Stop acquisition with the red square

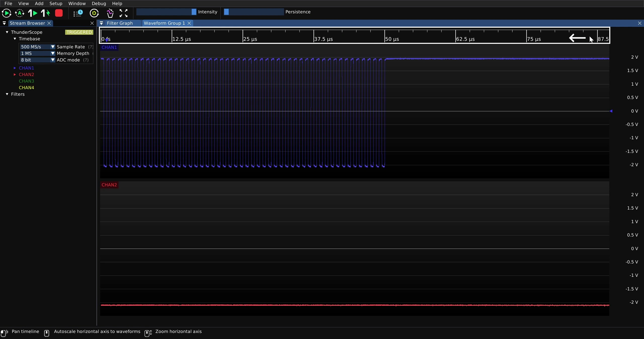pos(59,13)
